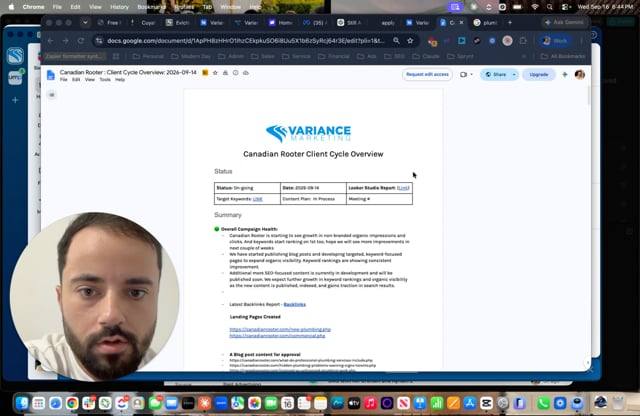Click the plus icon in background app sidebar
Image resolution: width=640 pixels, height=416 pixels.
[x=15, y=100]
